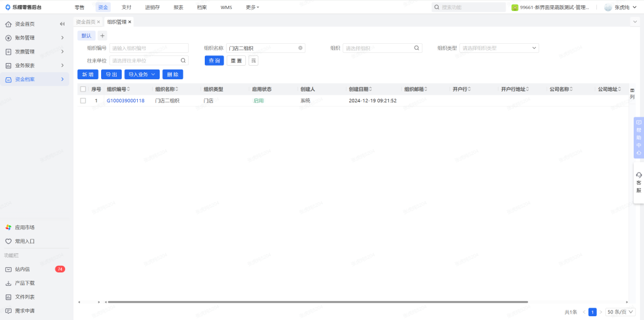
Task: Switch to the 进销存 top menu
Action: (153, 7)
